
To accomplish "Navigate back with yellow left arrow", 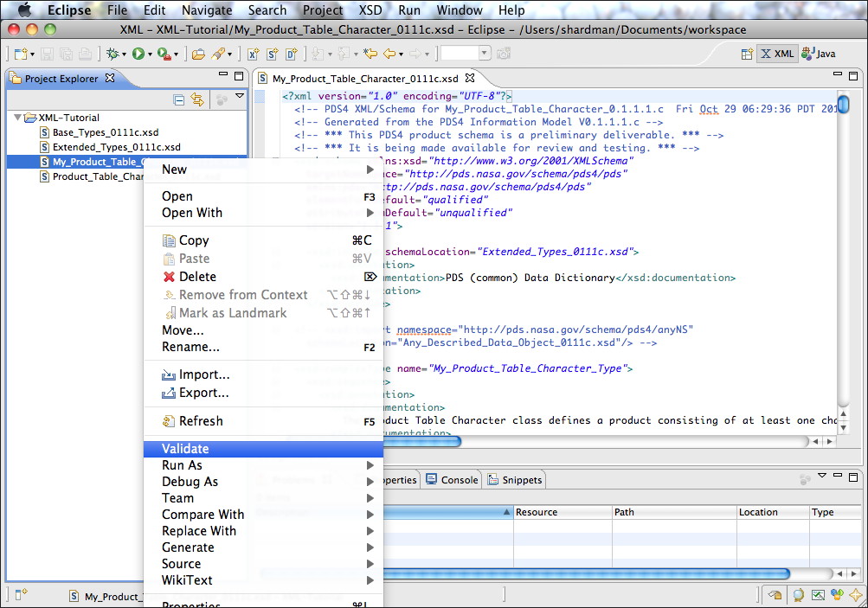I will tap(389, 54).
